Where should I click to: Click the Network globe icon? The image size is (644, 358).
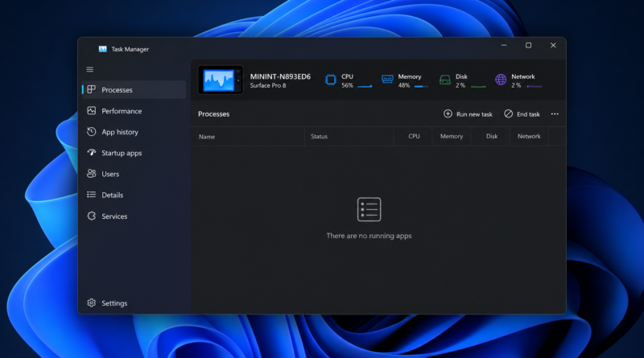[x=501, y=80]
